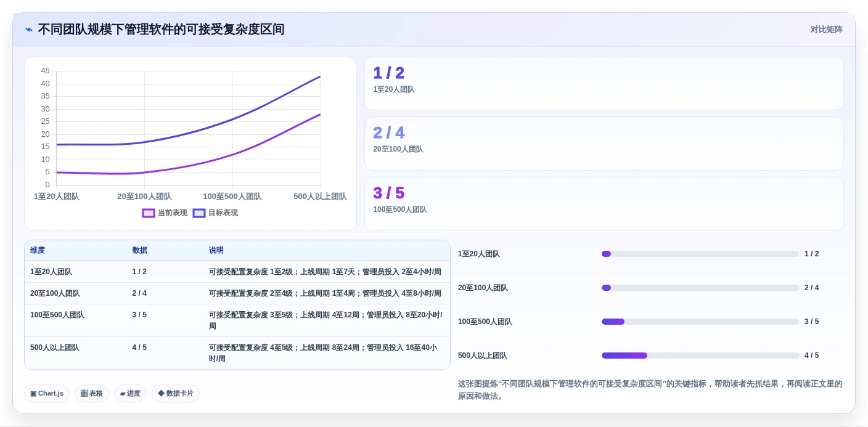This screenshot has height=427, width=868.
Task: Toggle the 当前表现 legend swatch
Action: click(x=149, y=213)
